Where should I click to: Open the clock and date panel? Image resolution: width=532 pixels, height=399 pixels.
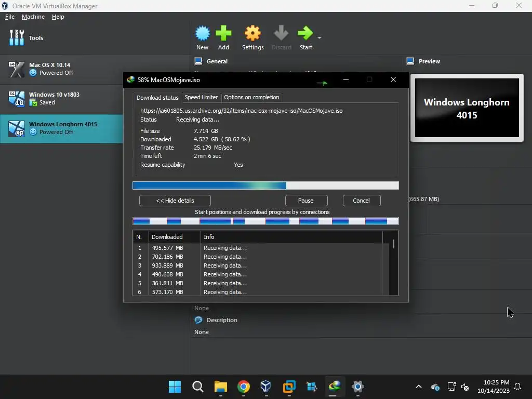point(494,387)
